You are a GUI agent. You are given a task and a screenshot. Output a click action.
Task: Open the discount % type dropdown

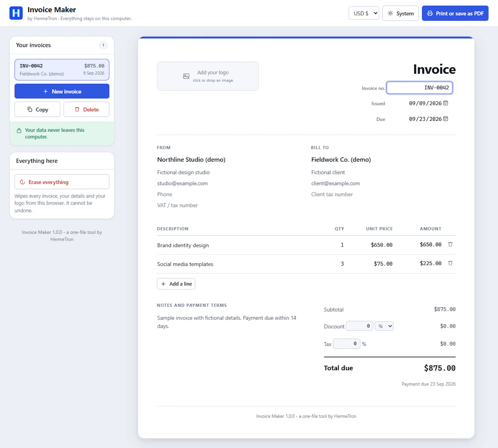pos(384,326)
